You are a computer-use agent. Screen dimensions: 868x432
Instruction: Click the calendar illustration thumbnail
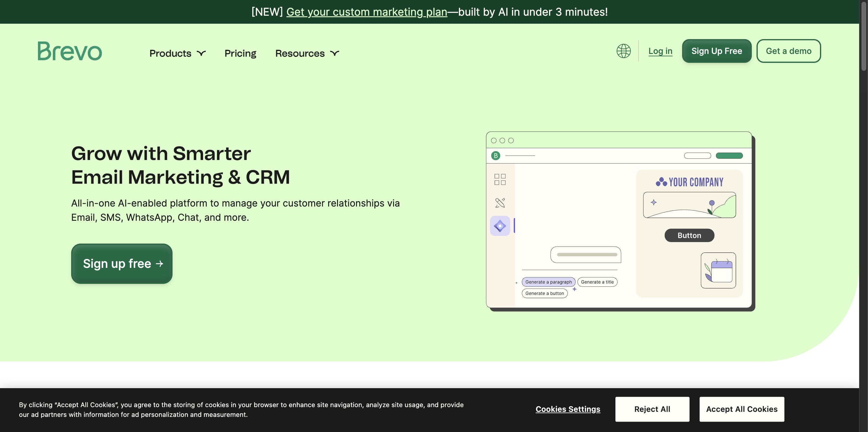click(718, 271)
